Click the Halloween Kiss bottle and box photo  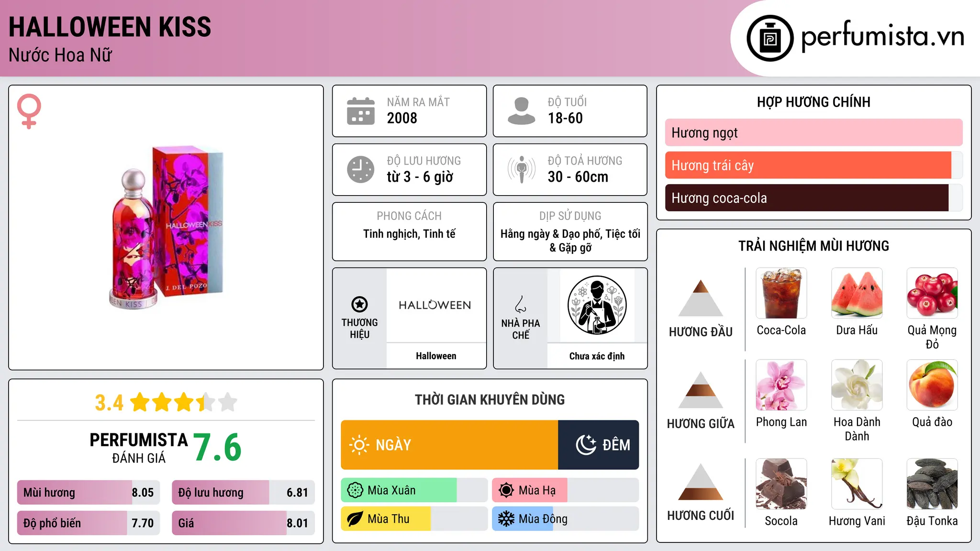click(x=166, y=227)
